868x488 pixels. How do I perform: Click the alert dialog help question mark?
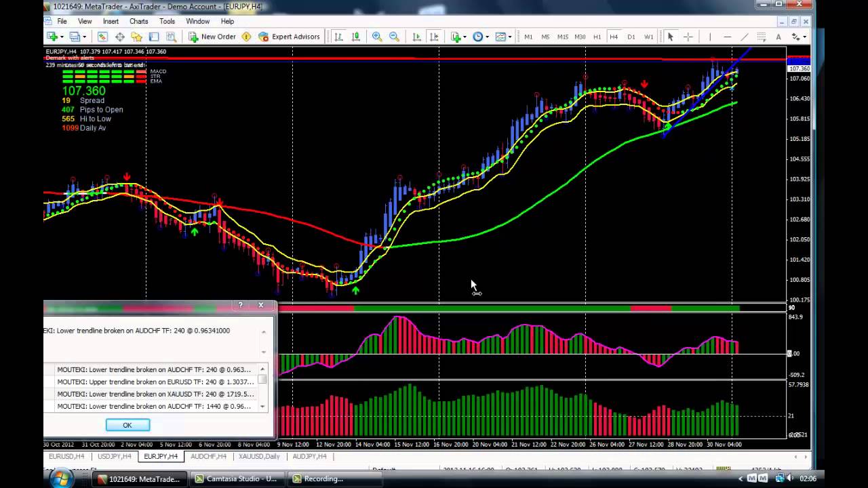point(240,305)
